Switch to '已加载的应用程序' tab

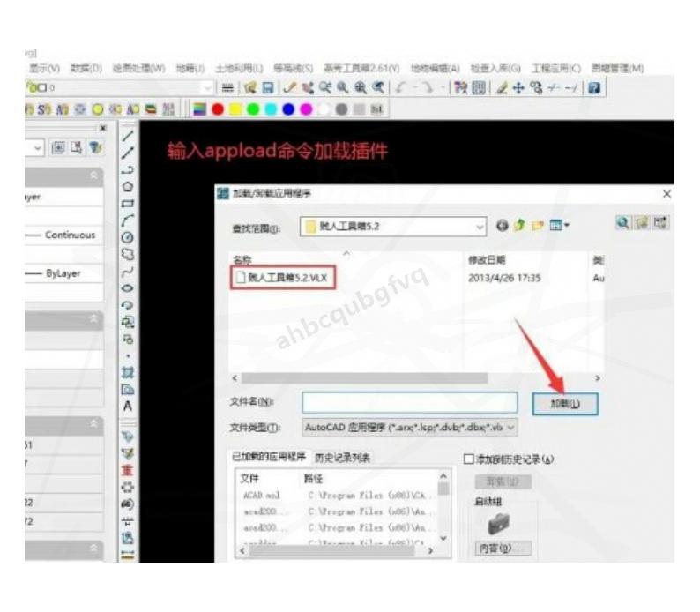pyautogui.click(x=269, y=457)
